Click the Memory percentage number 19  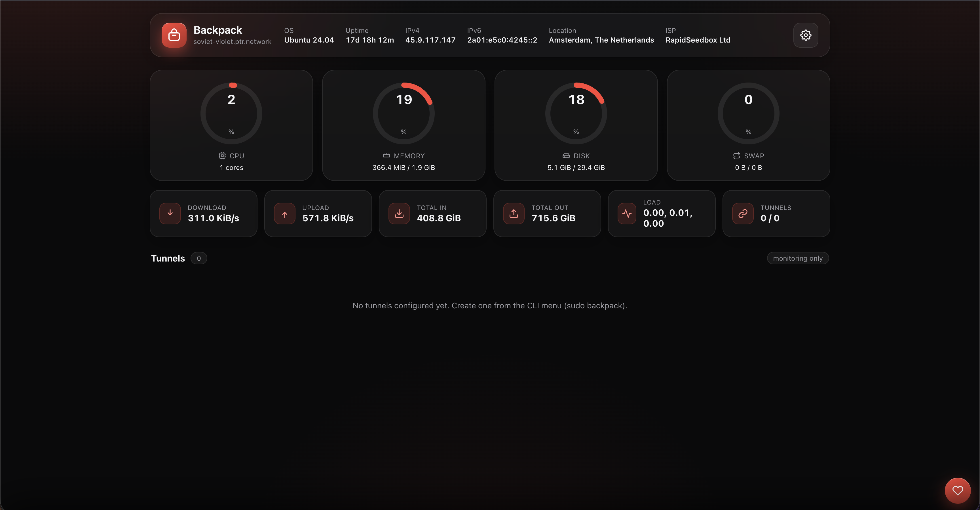[x=404, y=100]
